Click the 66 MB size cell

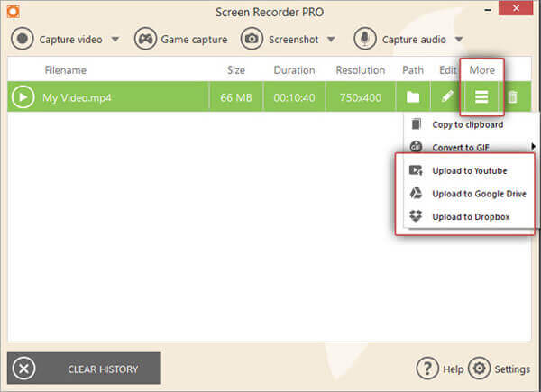click(x=236, y=97)
